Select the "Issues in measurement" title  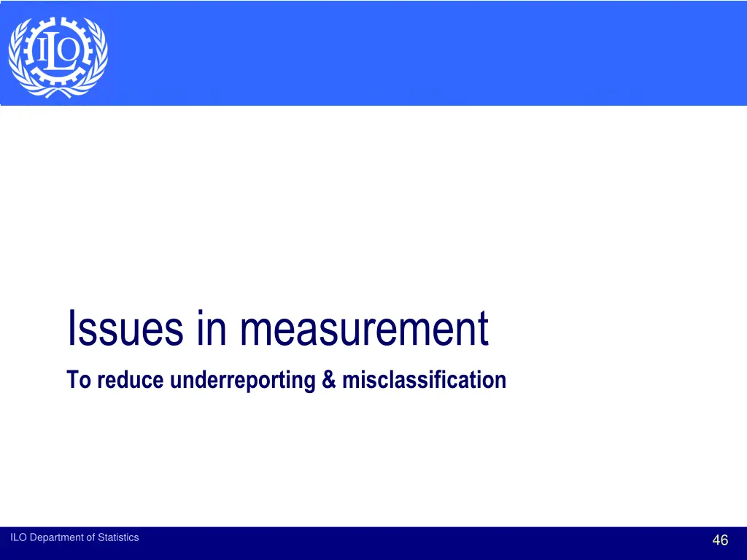(277, 329)
